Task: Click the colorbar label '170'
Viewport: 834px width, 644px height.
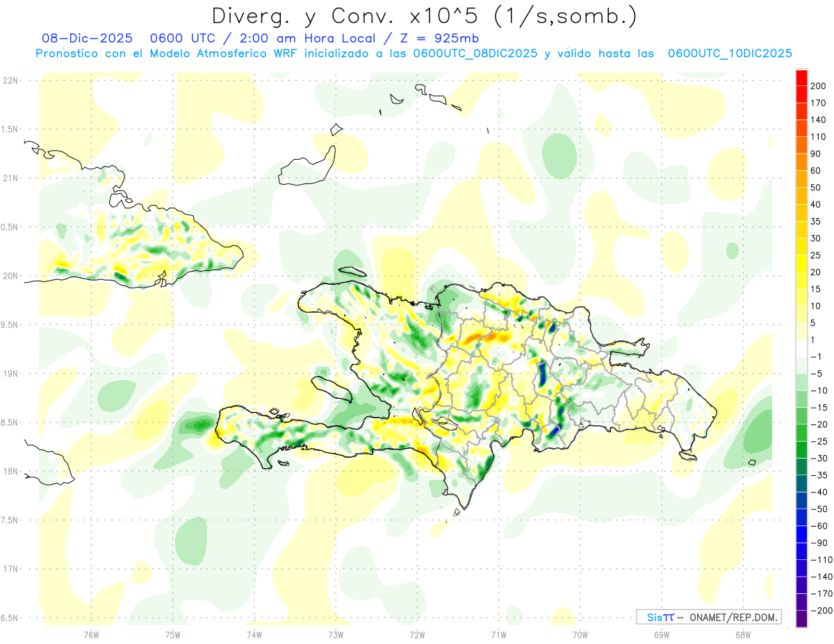Action: (819, 103)
